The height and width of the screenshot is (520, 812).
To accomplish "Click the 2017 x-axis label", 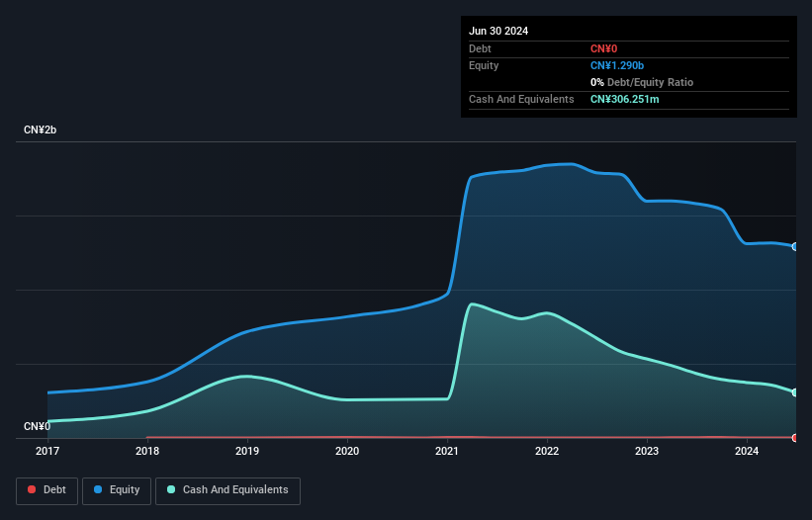I will 47,451.
